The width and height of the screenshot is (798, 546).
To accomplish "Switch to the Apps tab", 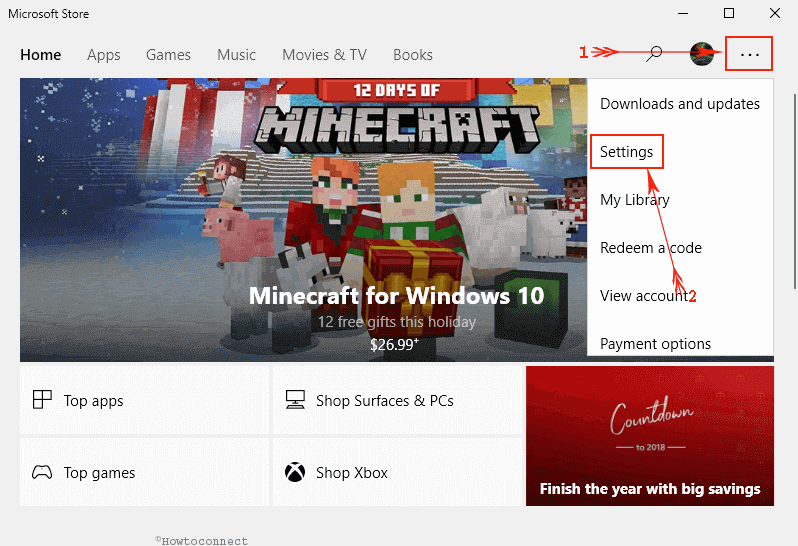I will pos(103,54).
